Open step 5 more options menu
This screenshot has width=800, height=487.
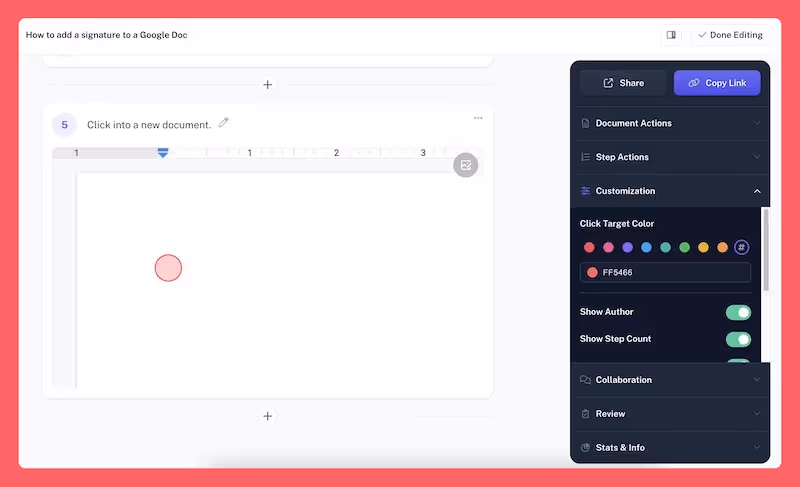pyautogui.click(x=478, y=118)
